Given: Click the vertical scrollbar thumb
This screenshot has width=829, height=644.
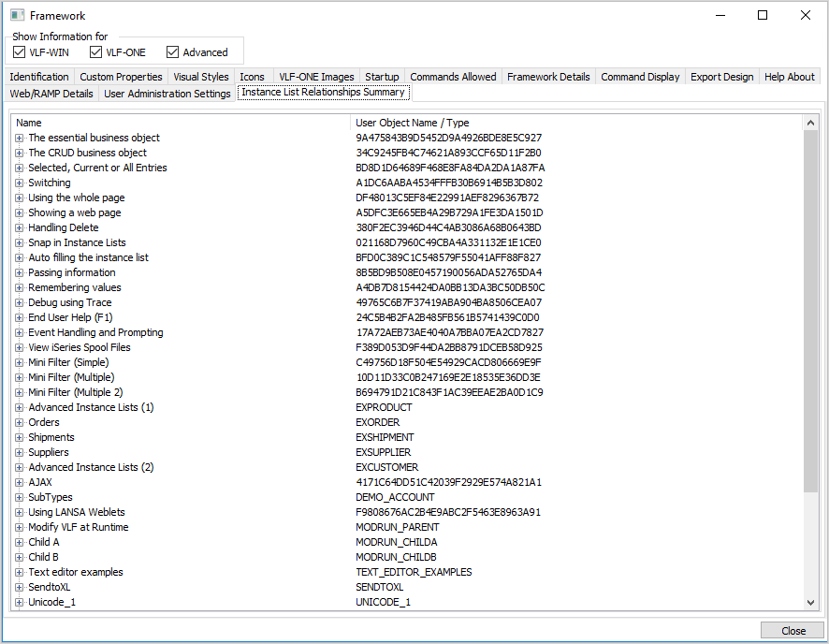Looking at the screenshot, I should point(810,311).
